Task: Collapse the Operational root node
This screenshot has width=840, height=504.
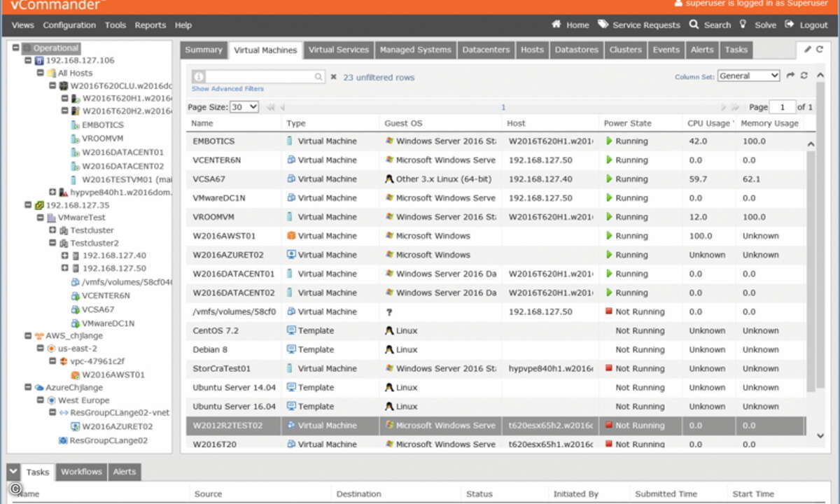Action: click(15, 48)
